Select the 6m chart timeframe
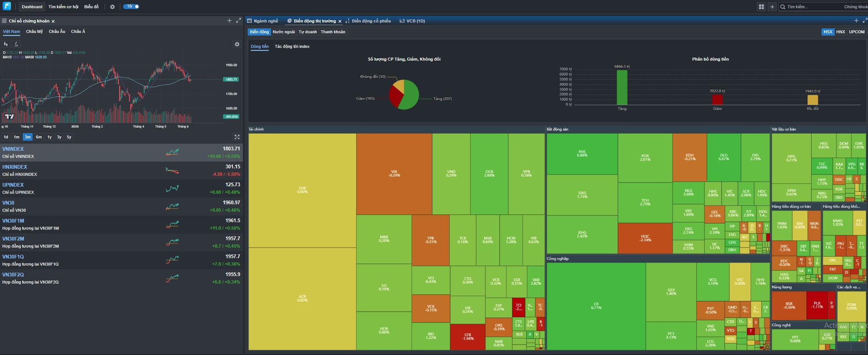Viewport: 868px width, 355px height. pos(39,137)
